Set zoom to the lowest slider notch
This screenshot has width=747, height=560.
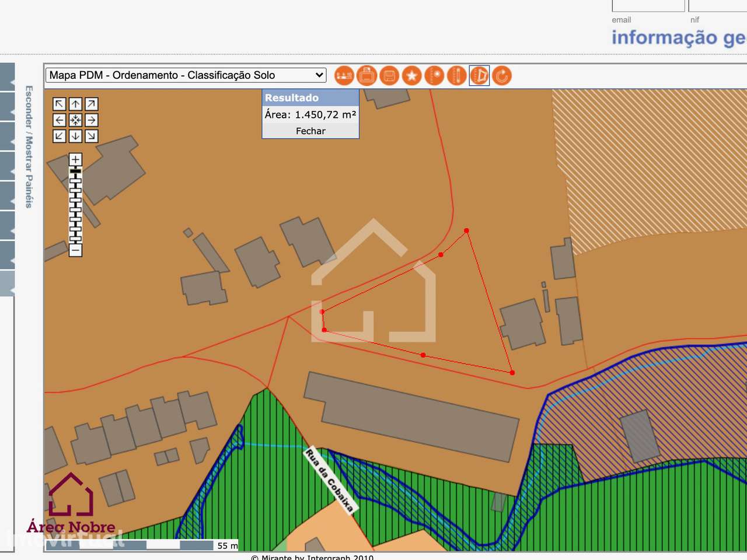coord(75,239)
